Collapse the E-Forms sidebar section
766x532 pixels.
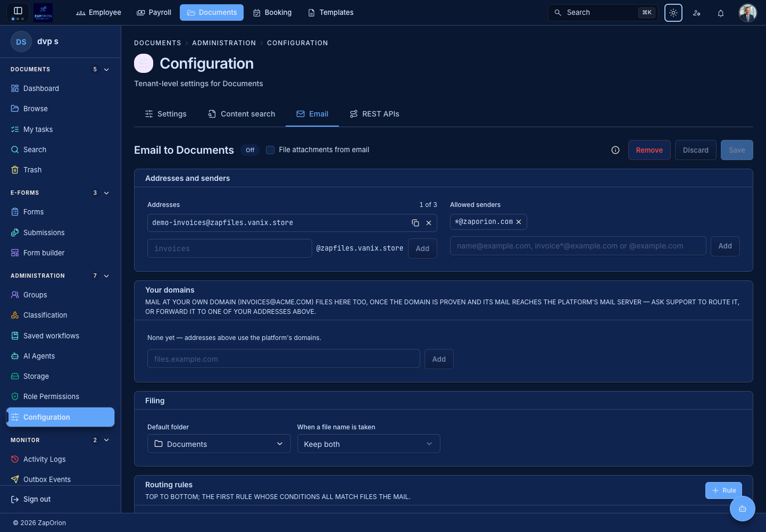point(106,193)
